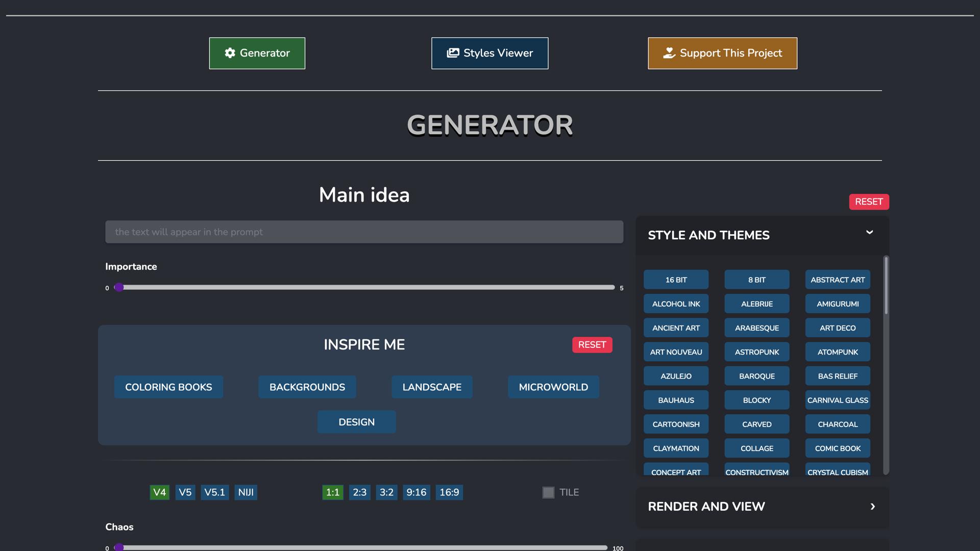Select the NIJI model option

point(246,492)
